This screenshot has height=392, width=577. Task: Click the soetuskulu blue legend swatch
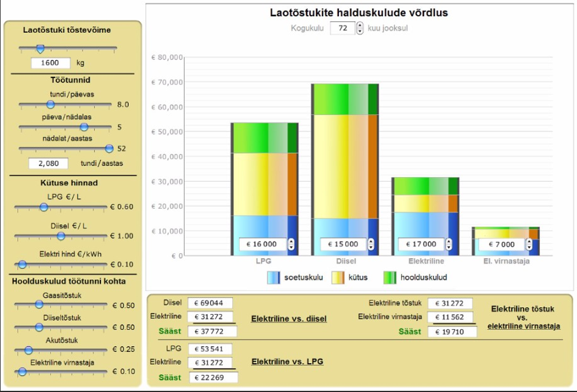pyautogui.click(x=273, y=278)
